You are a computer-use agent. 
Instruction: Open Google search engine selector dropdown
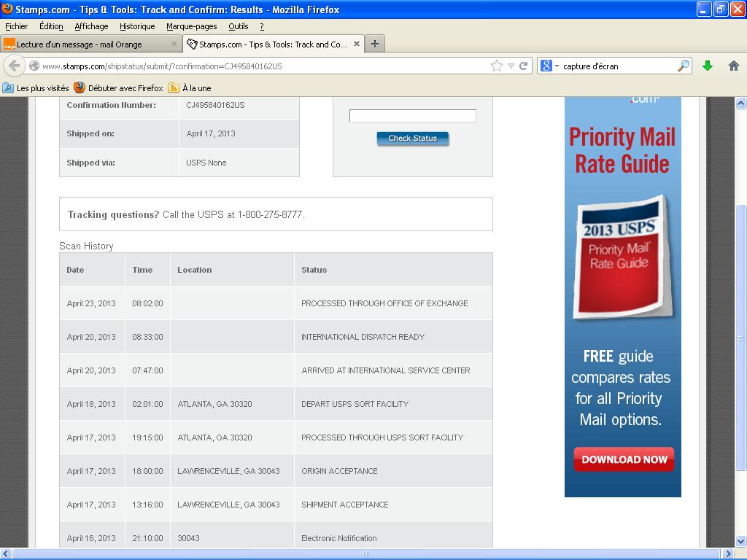pos(549,66)
